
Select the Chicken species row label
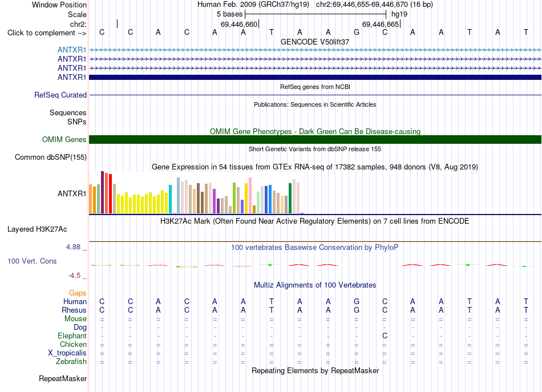click(x=73, y=344)
